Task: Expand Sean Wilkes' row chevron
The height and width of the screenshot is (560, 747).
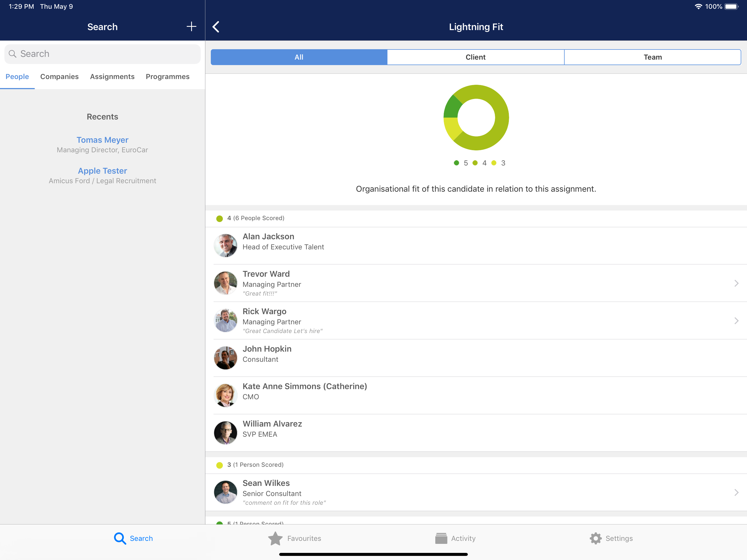Action: coord(736,492)
